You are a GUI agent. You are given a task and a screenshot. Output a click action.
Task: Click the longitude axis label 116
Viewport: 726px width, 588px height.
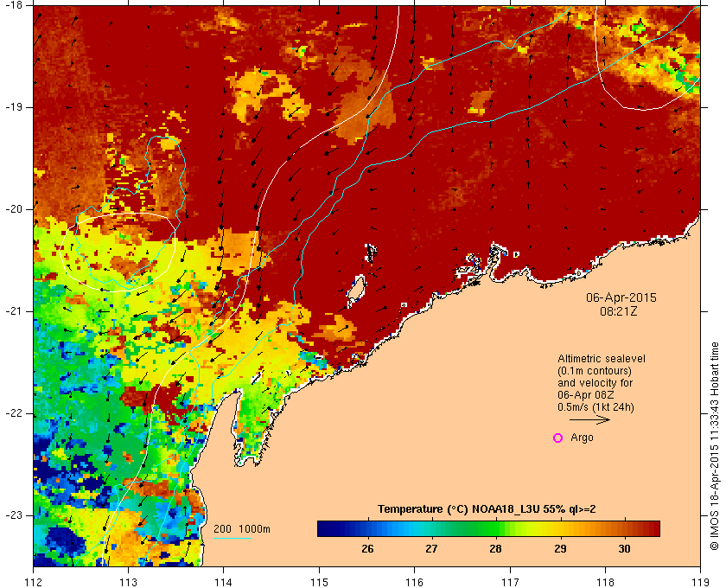pos(414,582)
